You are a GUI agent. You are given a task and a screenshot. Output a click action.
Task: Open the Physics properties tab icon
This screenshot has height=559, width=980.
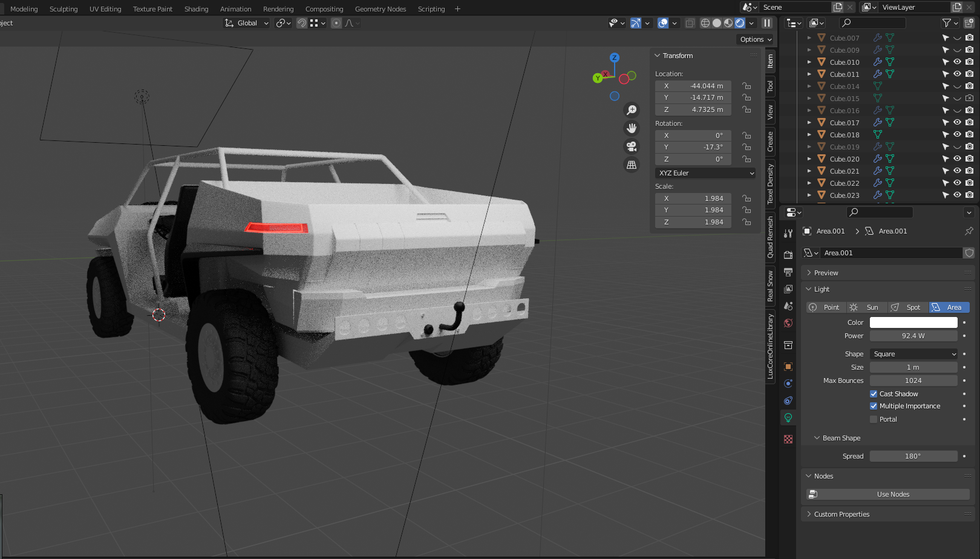click(788, 384)
